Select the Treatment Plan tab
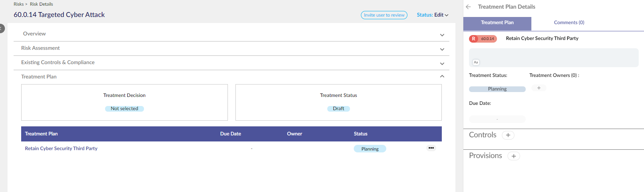 [x=497, y=23]
